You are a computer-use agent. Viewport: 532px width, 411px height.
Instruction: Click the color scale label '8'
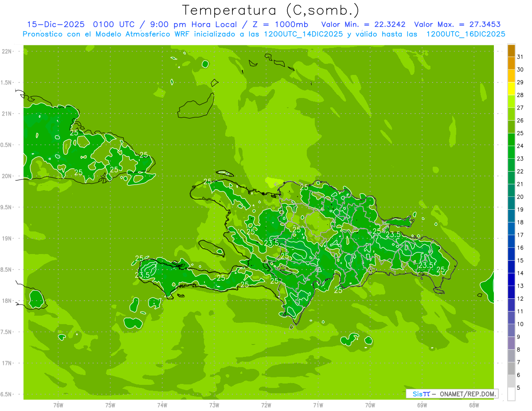[519, 350]
